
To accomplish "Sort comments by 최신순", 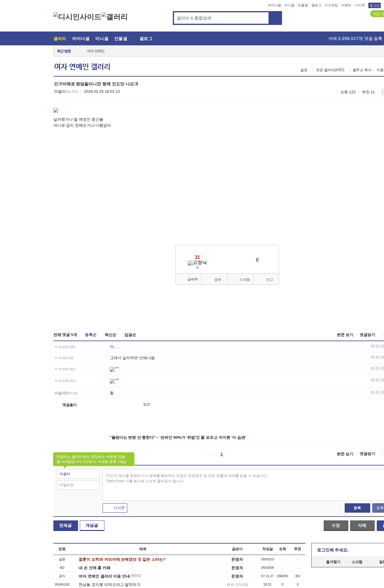I will [110, 335].
